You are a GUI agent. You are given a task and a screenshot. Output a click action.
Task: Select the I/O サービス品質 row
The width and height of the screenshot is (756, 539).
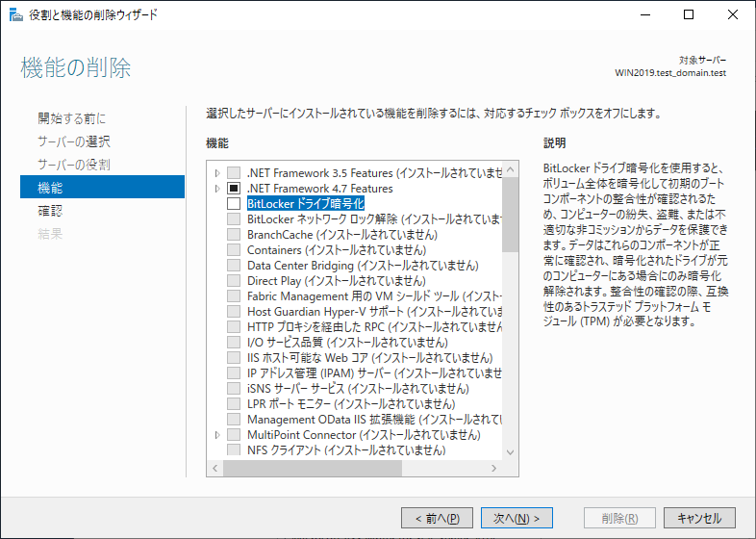point(347,343)
